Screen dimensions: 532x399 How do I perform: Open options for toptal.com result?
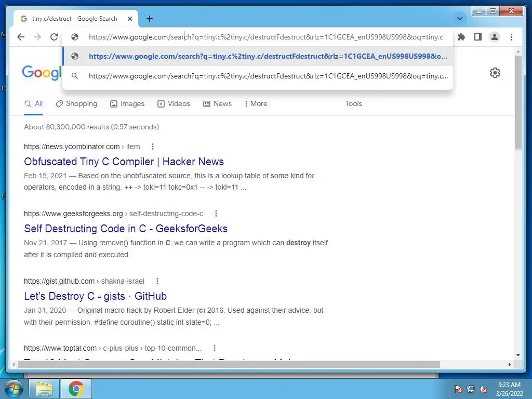(215, 348)
